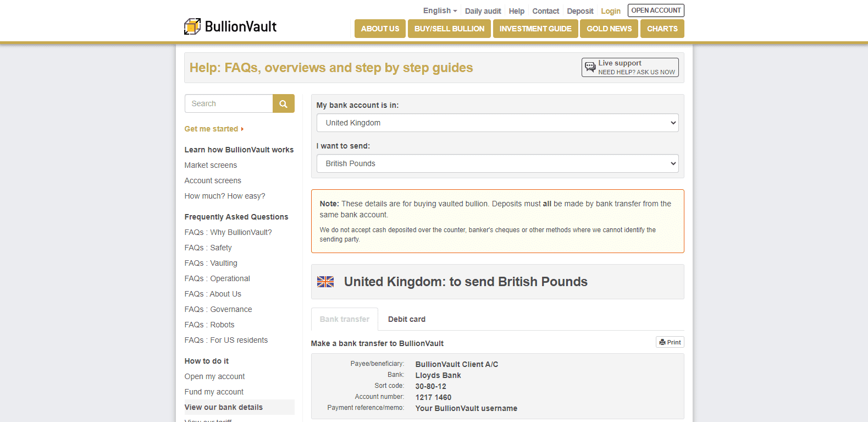Screen dimensions: 868x422
Task: Click the Login link
Action: tap(611, 10)
